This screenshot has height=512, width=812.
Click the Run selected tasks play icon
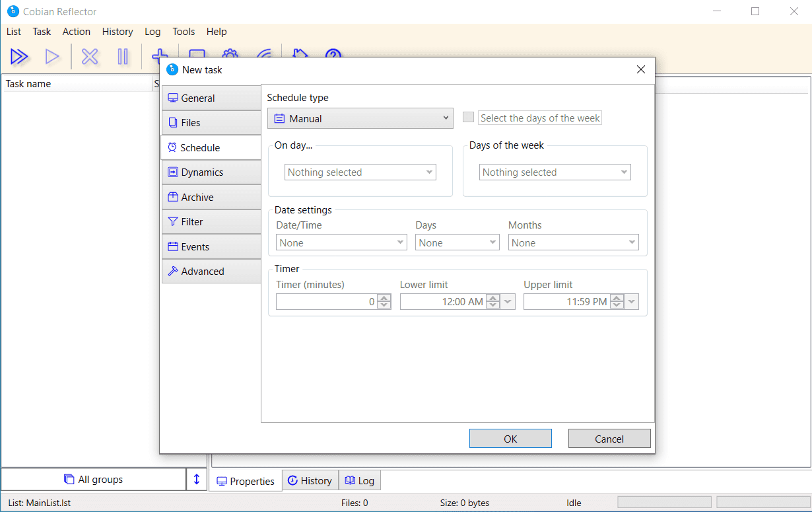pyautogui.click(x=52, y=57)
